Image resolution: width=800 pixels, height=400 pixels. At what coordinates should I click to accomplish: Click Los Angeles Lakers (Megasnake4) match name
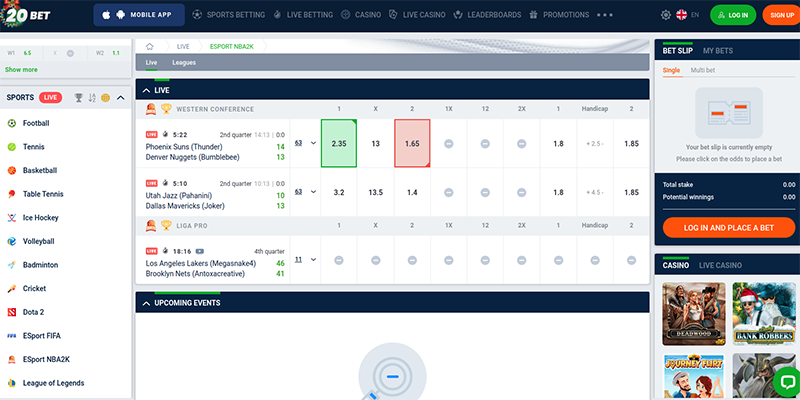tap(201, 263)
